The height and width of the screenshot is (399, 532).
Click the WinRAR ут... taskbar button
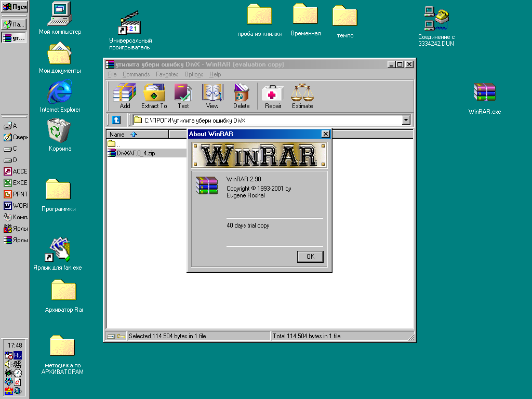coord(14,37)
